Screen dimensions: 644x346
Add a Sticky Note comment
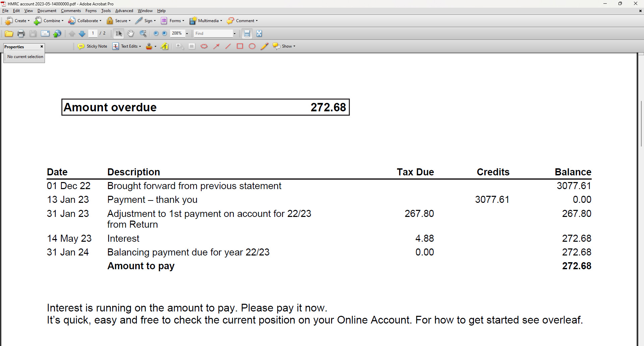[x=92, y=46]
